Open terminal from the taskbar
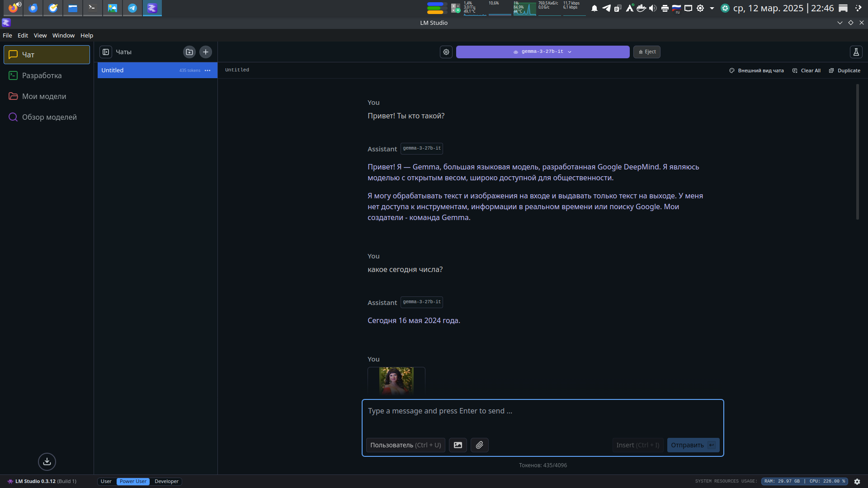This screenshot has height=488, width=868. tap(93, 8)
